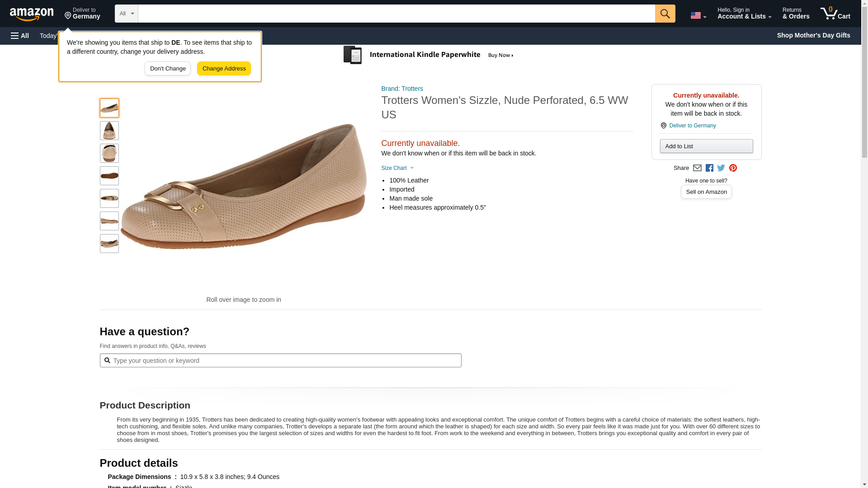Share the product on Facebook

[x=709, y=168]
